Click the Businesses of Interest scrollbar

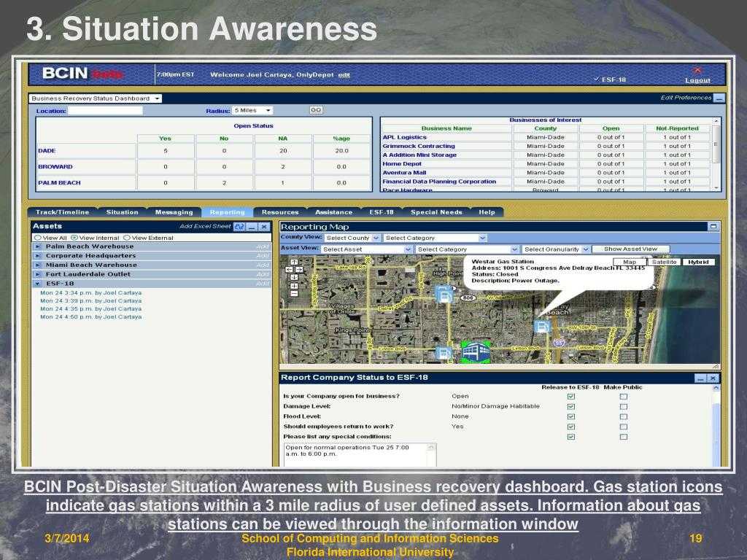click(716, 155)
